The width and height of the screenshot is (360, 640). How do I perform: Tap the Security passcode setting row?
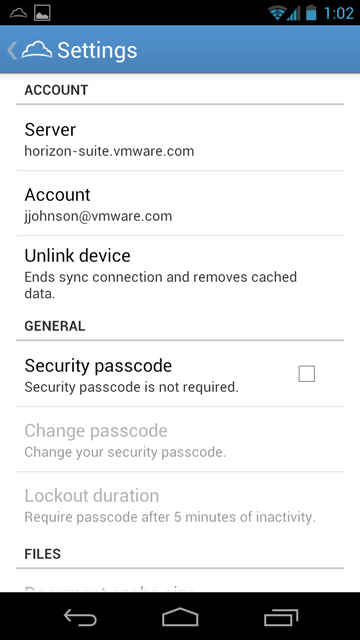tap(180, 374)
